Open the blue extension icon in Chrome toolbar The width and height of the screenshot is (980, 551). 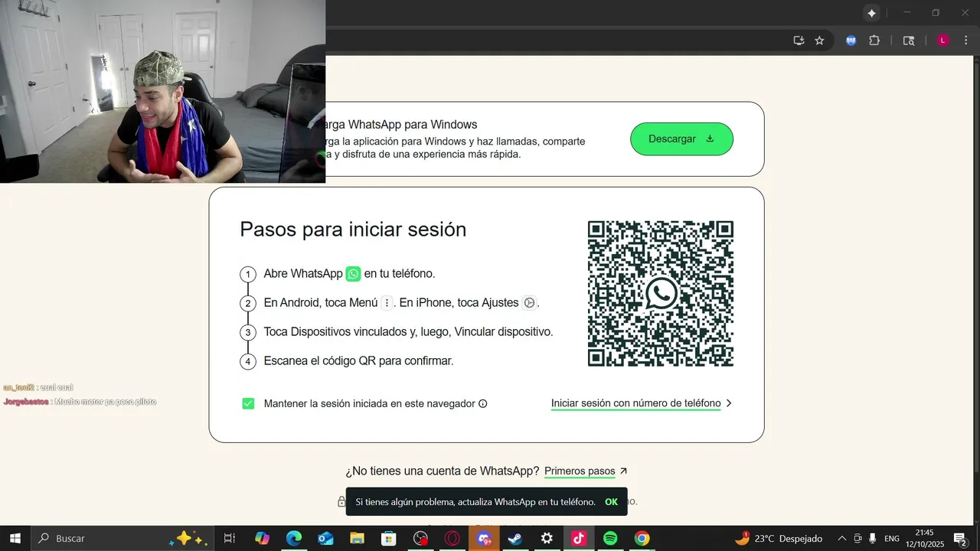[851, 41]
